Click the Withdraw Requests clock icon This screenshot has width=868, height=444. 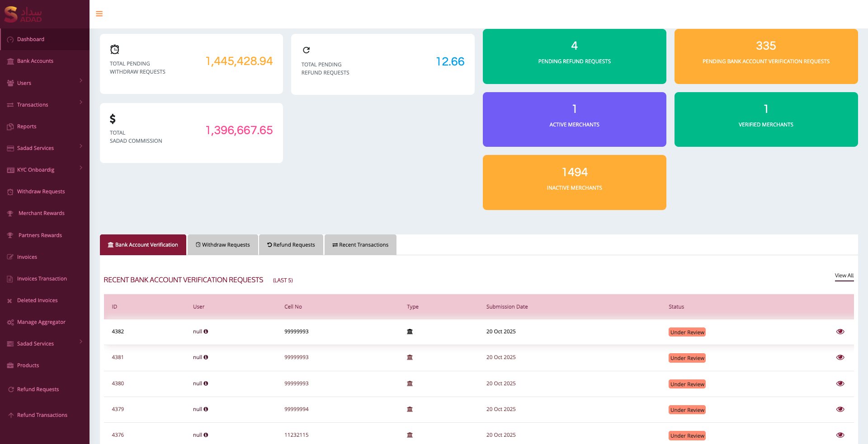point(10,192)
